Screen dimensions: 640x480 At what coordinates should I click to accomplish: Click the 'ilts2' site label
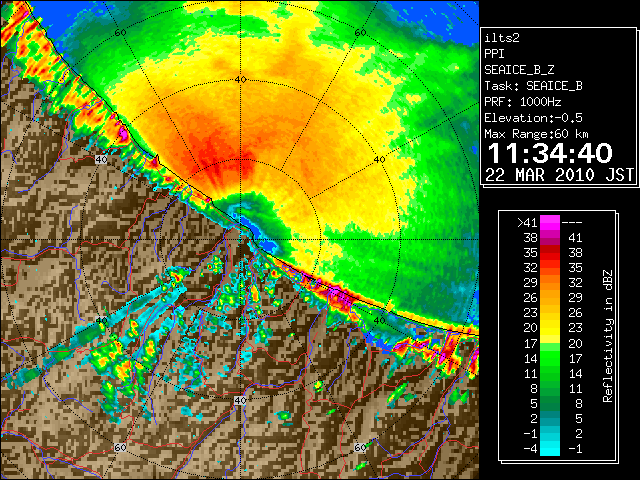502,38
